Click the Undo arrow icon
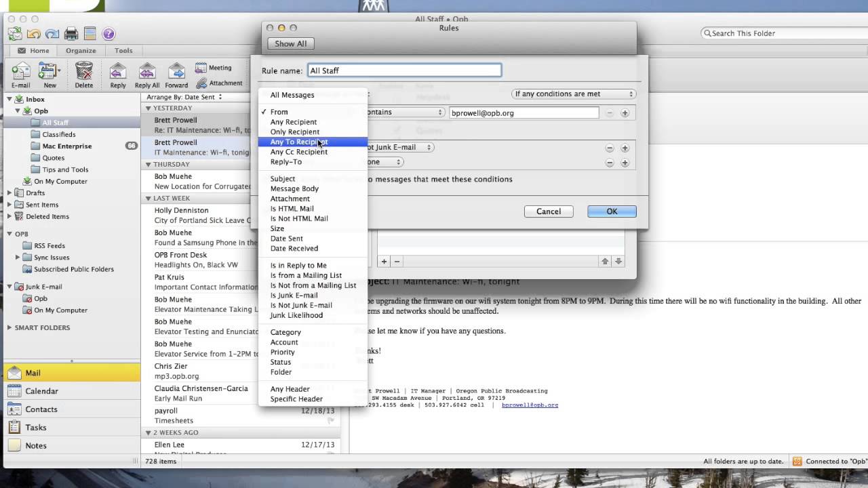 34,34
